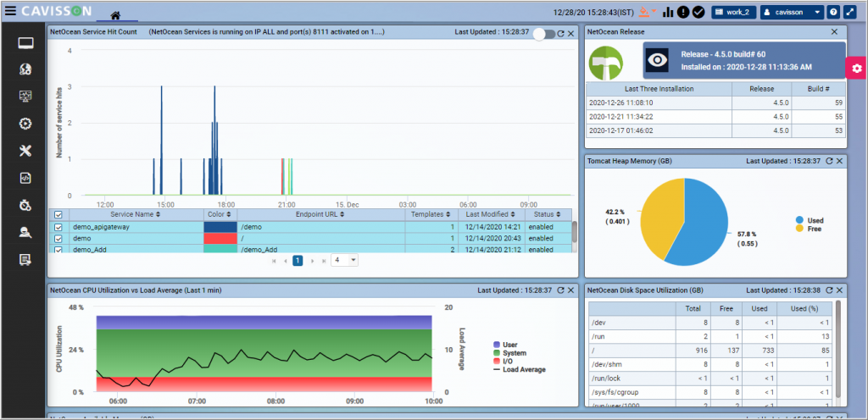Go to the previous page of services

286,261
